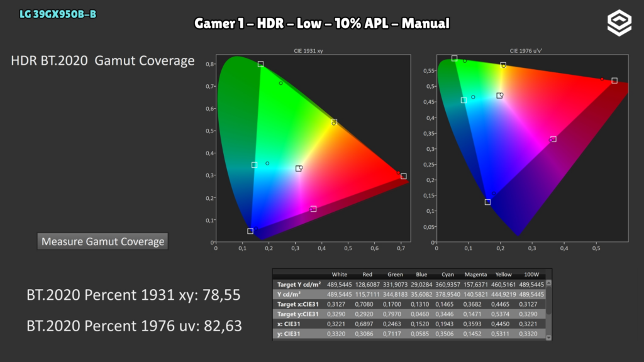Click the 'CIE 1931 xy' chart title

308,51
